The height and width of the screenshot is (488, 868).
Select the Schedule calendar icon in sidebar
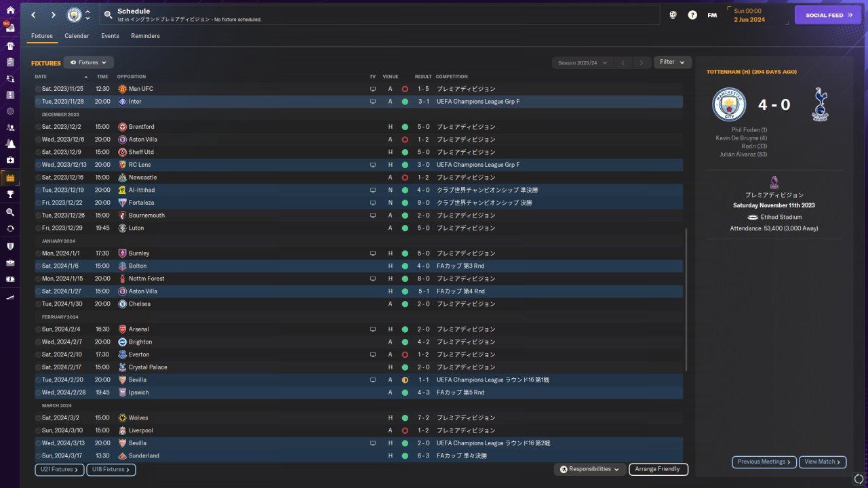tap(10, 178)
